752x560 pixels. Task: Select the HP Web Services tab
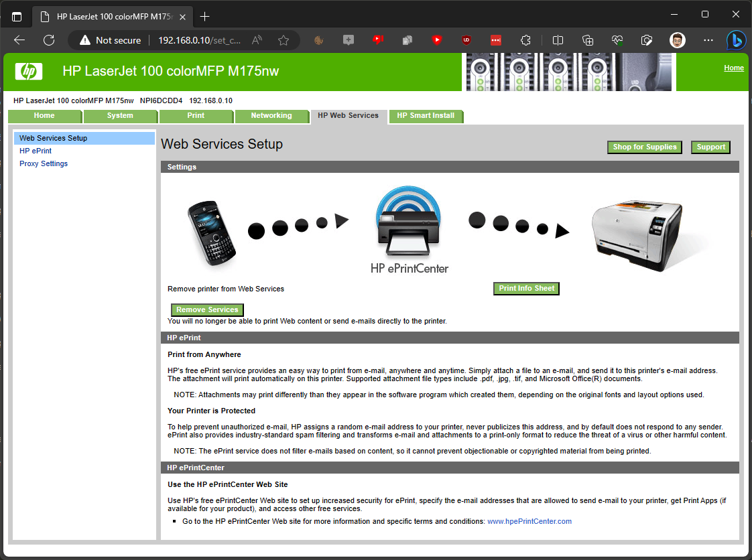pos(348,115)
